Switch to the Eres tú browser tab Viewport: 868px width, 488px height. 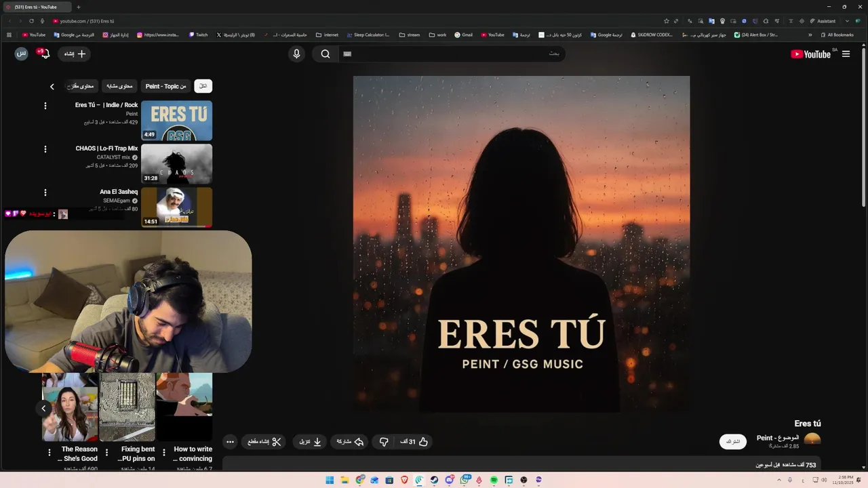[x=37, y=7]
